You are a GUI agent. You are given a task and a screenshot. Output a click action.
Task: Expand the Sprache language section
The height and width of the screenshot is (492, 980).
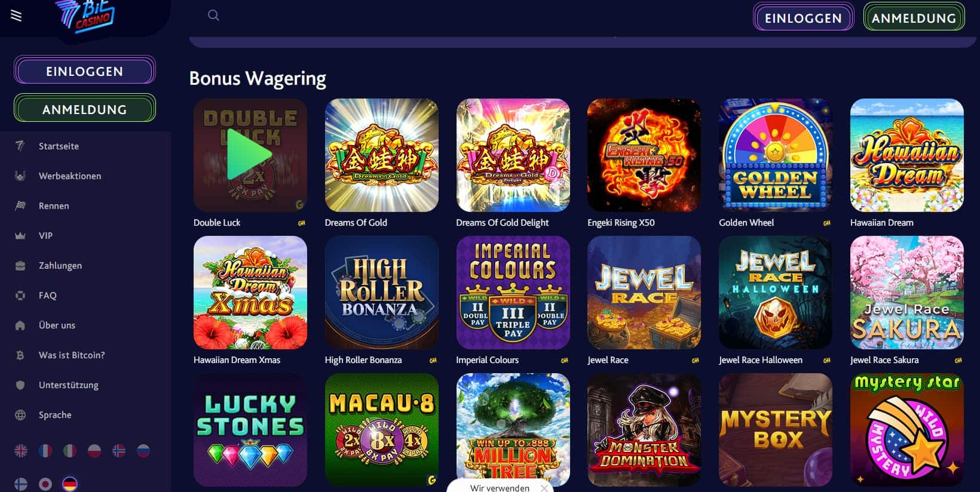(55, 415)
